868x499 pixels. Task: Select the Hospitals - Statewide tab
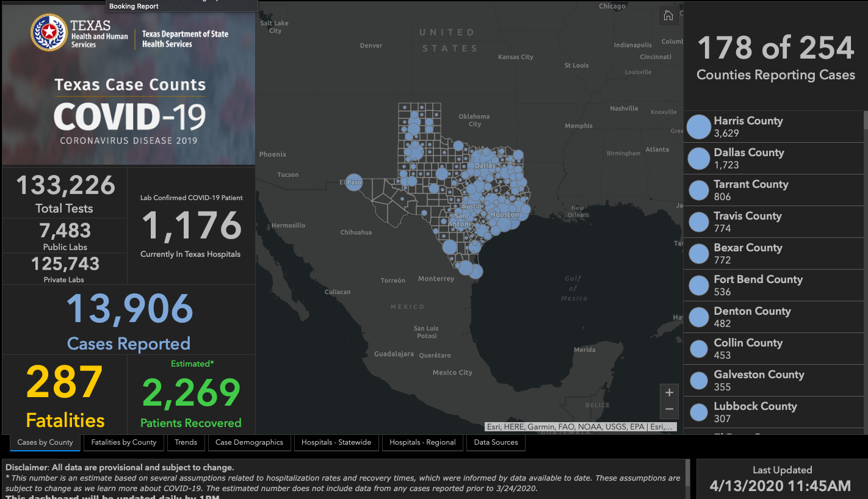pos(336,442)
